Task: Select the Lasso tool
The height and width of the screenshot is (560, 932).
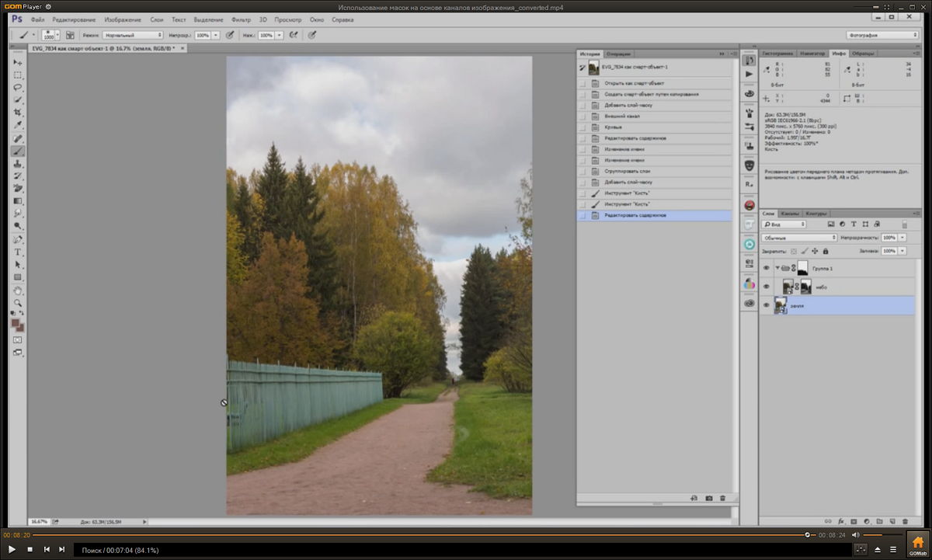Action: click(x=17, y=88)
